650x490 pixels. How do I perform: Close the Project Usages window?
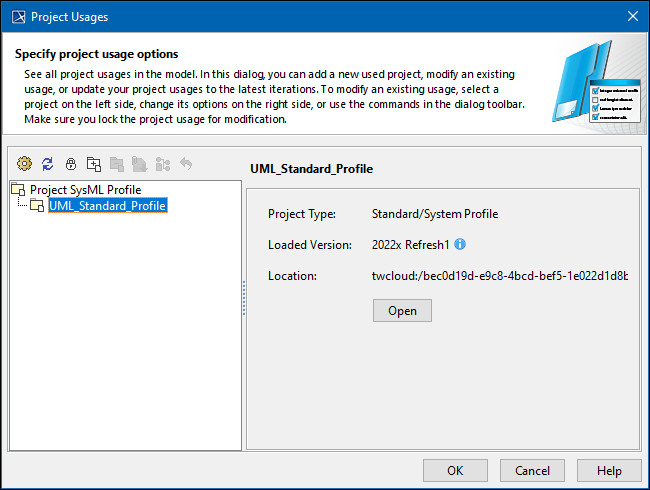[632, 17]
